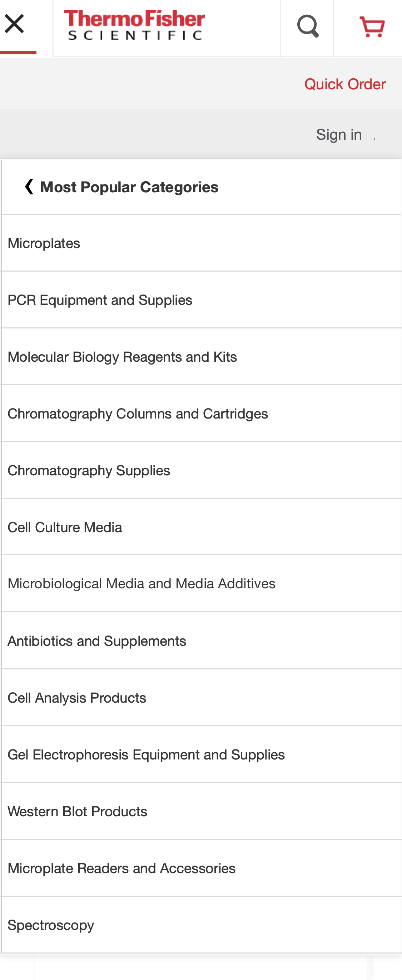This screenshot has width=402, height=980.
Task: Open Cell Analysis Products
Action: point(77,697)
